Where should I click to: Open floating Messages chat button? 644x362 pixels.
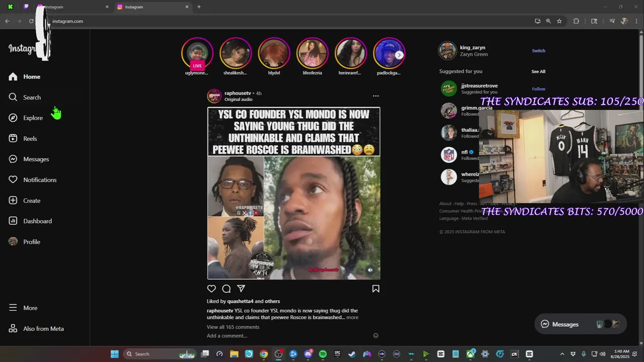coord(581,324)
